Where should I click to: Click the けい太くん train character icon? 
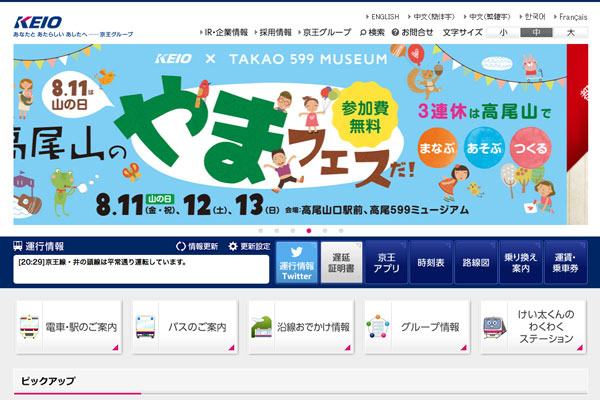(x=494, y=328)
